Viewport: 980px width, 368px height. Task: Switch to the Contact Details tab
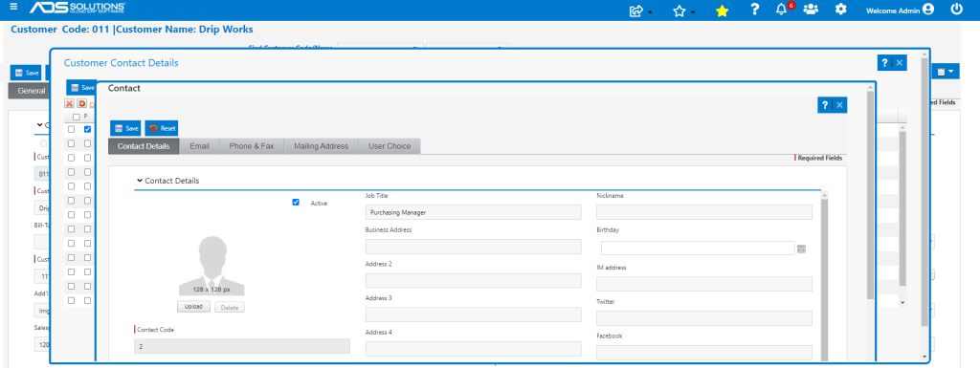point(144,146)
